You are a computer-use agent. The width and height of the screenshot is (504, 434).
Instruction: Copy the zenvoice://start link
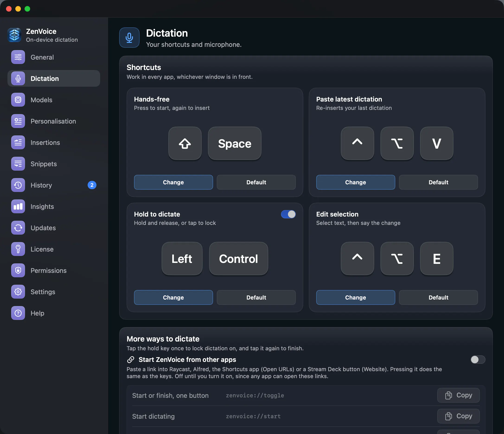tap(459, 416)
